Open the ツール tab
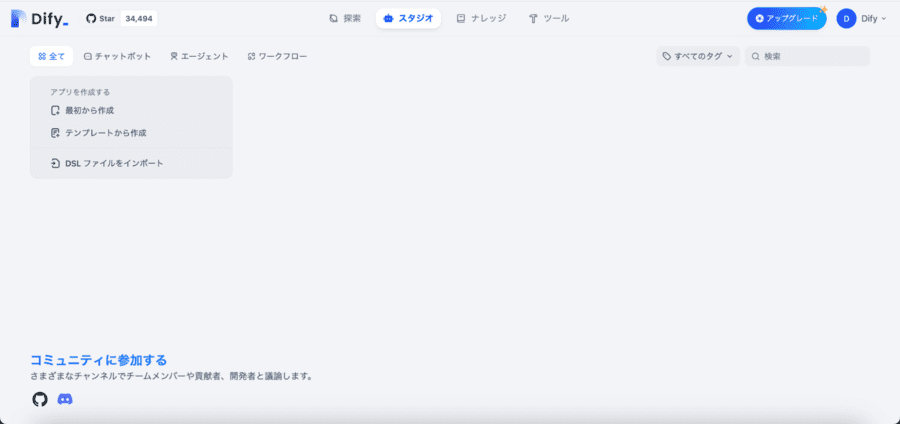The image size is (900, 424). [549, 18]
